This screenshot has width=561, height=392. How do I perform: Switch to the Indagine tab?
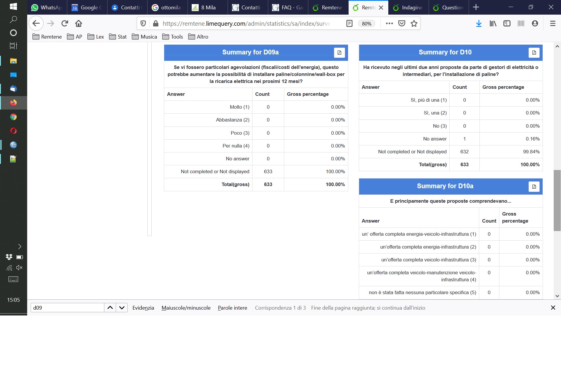[x=408, y=7]
